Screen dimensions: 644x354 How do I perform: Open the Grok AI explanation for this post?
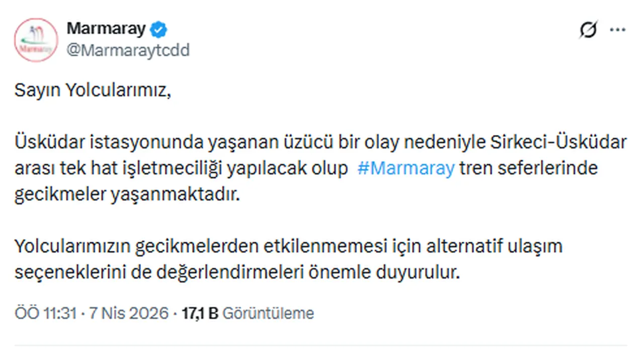[x=588, y=29]
